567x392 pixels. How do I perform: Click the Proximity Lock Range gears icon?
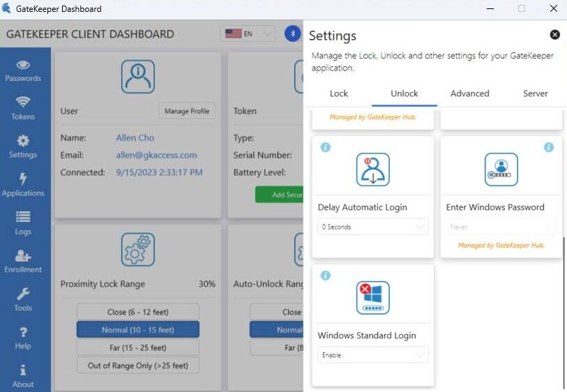[138, 250]
